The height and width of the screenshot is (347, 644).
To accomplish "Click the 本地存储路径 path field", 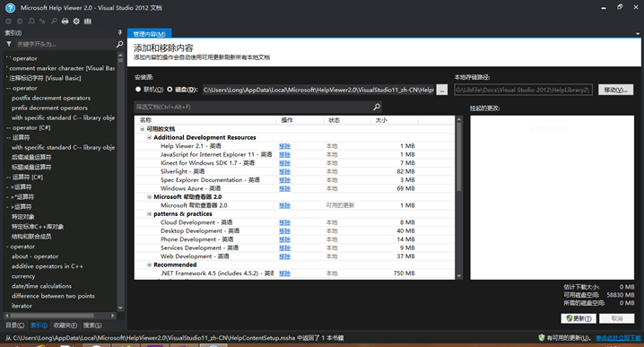I will tap(523, 90).
